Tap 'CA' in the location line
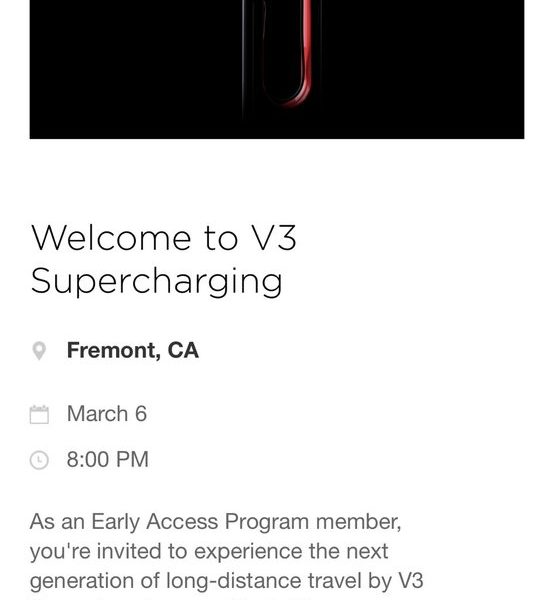This screenshot has width=554, height=600. pyautogui.click(x=183, y=350)
